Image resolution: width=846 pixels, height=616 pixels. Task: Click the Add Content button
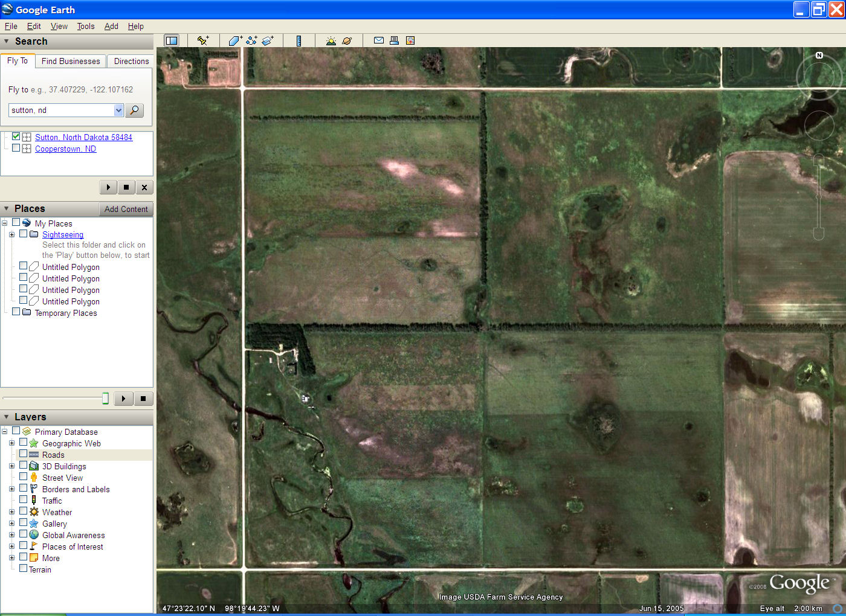coord(126,209)
